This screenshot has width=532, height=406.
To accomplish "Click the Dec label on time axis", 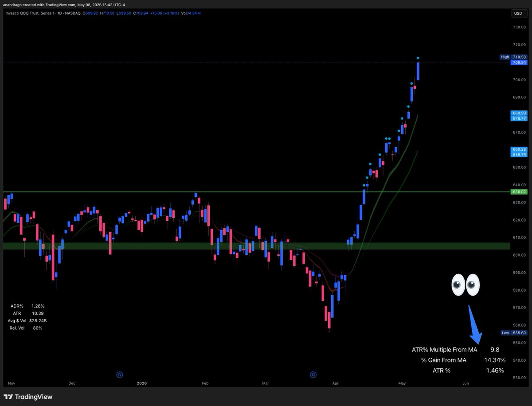I will [x=72, y=383].
